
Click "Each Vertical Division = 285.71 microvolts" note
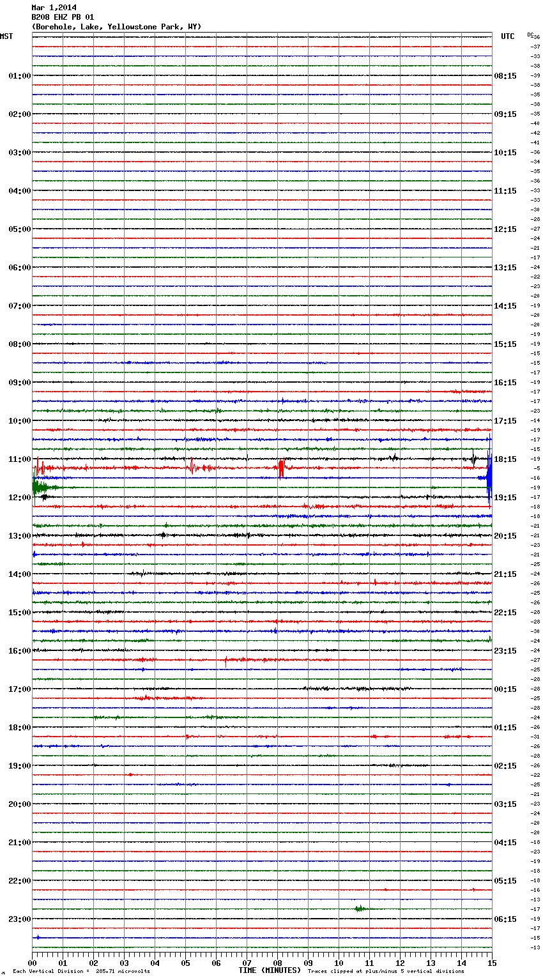click(82, 972)
